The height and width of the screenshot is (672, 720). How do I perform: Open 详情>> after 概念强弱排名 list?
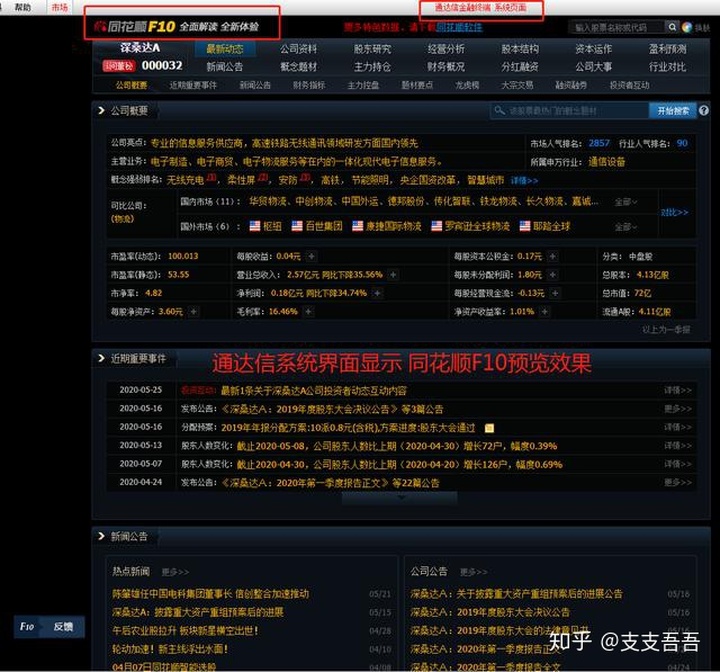click(x=524, y=181)
